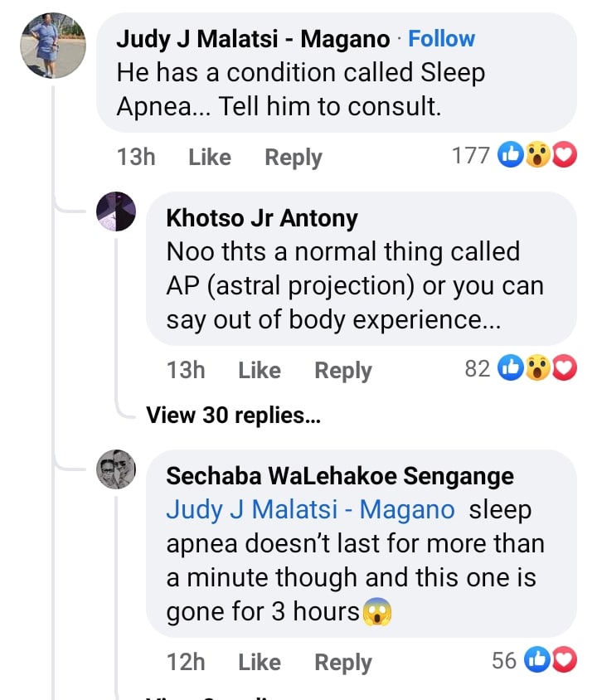This screenshot has width=597, height=700.
Task: Open Sechaba WaLehakoe Sengange's profile avatar
Action: click(x=116, y=470)
